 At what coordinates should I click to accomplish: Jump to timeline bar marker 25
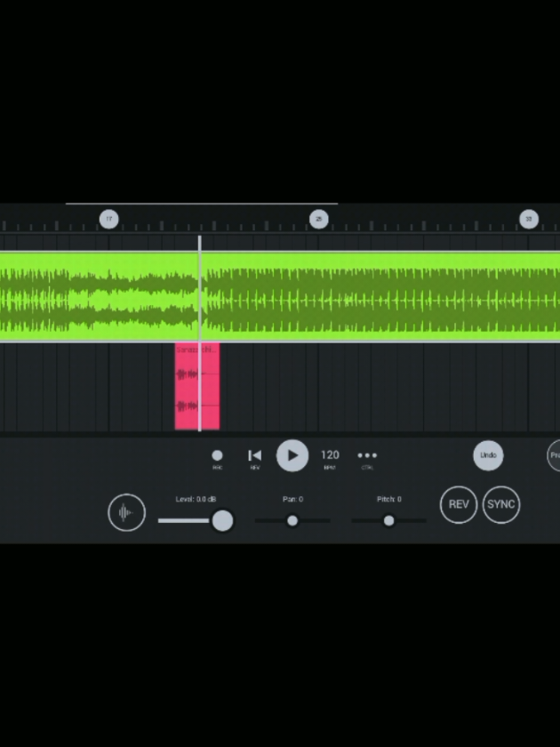point(319,219)
